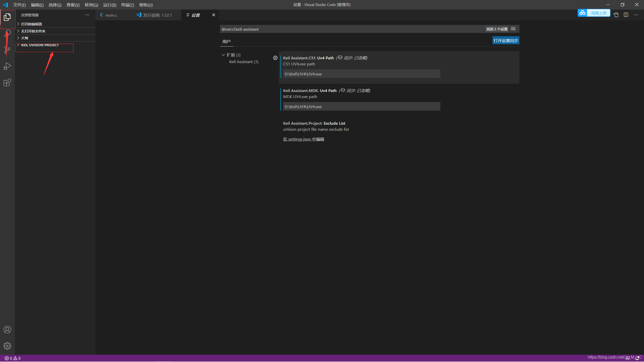Open the 查看(V) menu
644x362 pixels.
73,5
